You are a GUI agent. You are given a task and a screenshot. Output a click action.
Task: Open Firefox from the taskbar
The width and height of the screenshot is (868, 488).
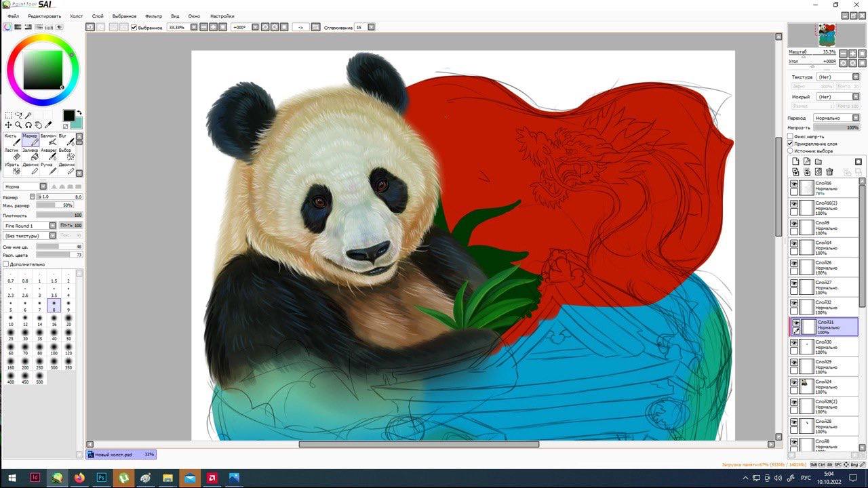coord(79,478)
